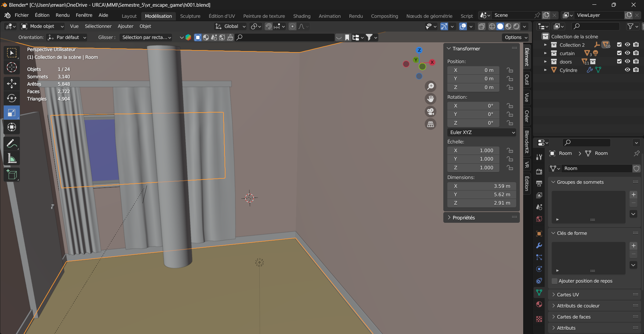Image resolution: width=644 pixels, height=334 pixels.
Task: Click the Dimensions X value field
Action: pyautogui.click(x=482, y=186)
